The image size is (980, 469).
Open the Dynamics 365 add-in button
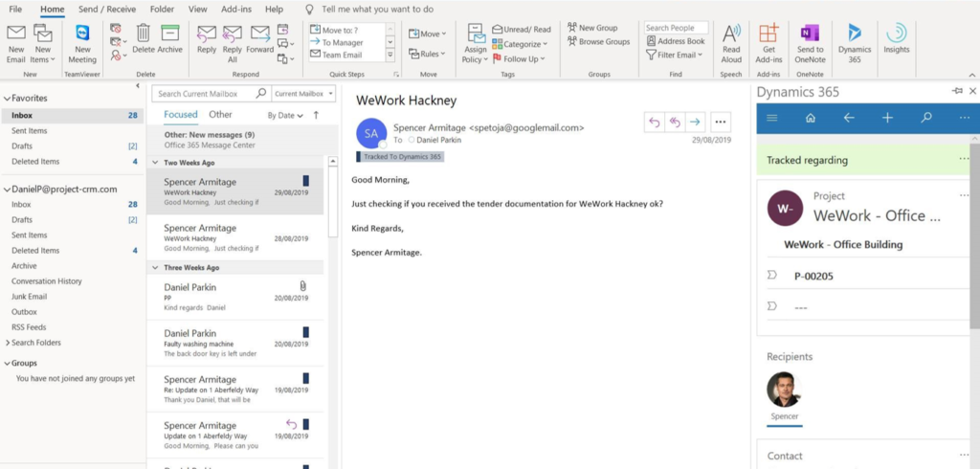[x=855, y=44]
